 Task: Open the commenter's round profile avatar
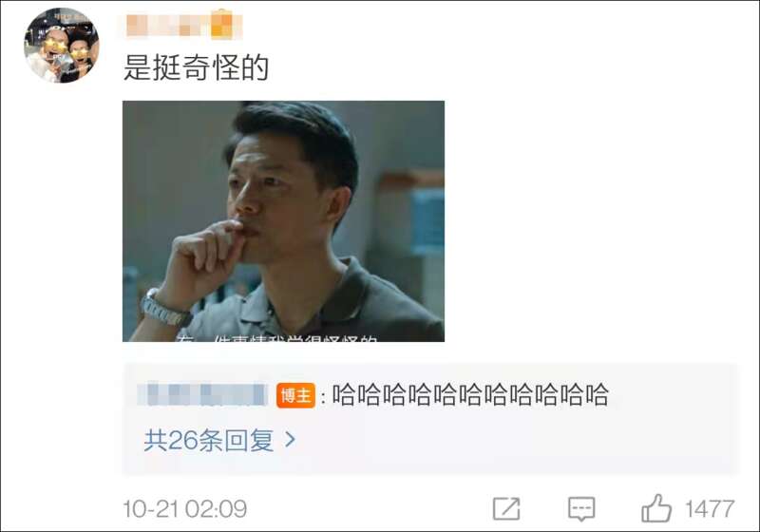pyautogui.click(x=62, y=45)
